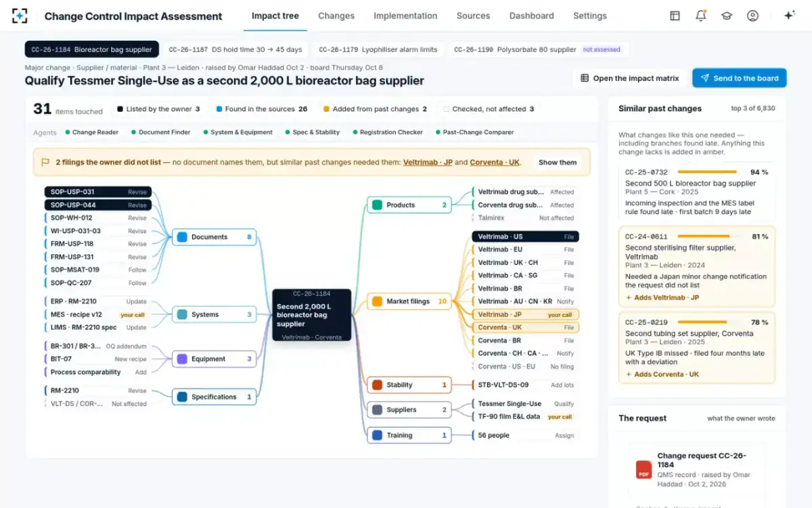Follow the 'Corventa · UK' link in banner
This screenshot has height=508, width=812.
[x=495, y=163]
